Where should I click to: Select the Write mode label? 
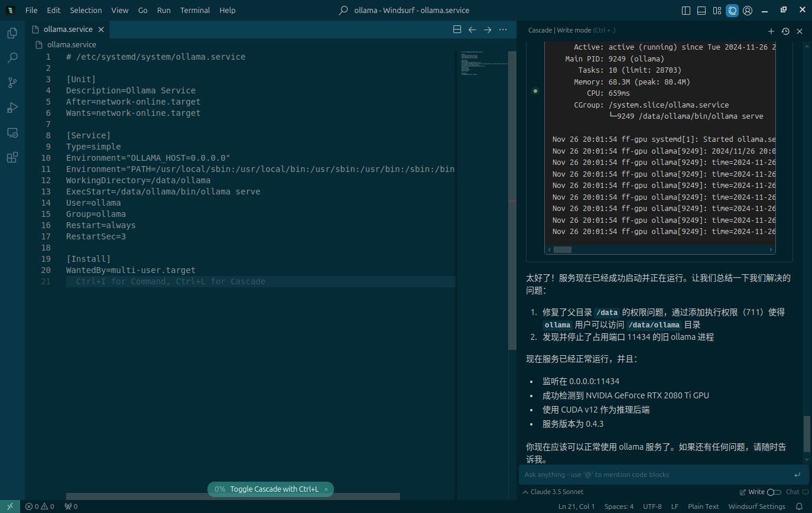point(756,492)
